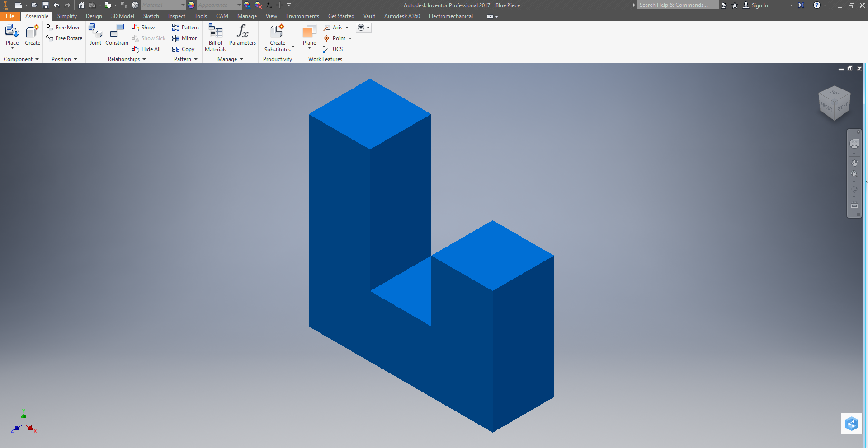Viewport: 868px width, 448px height.
Task: Switch to the Inspect tab
Action: coord(176,16)
